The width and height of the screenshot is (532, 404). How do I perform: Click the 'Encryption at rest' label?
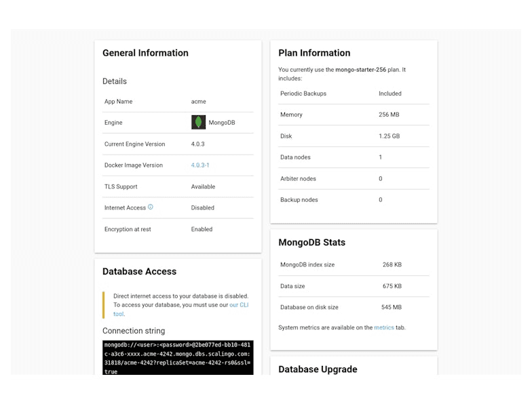128,229
